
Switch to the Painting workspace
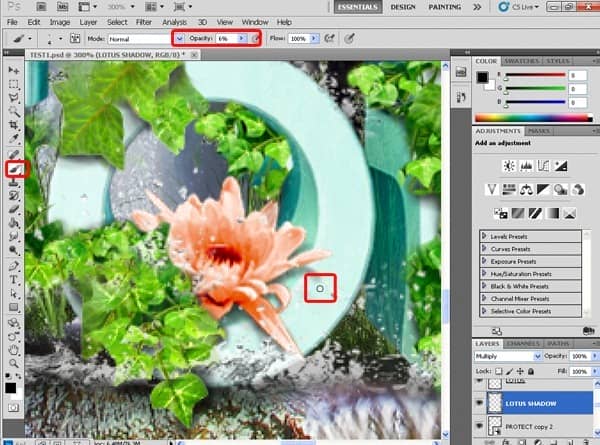445,7
